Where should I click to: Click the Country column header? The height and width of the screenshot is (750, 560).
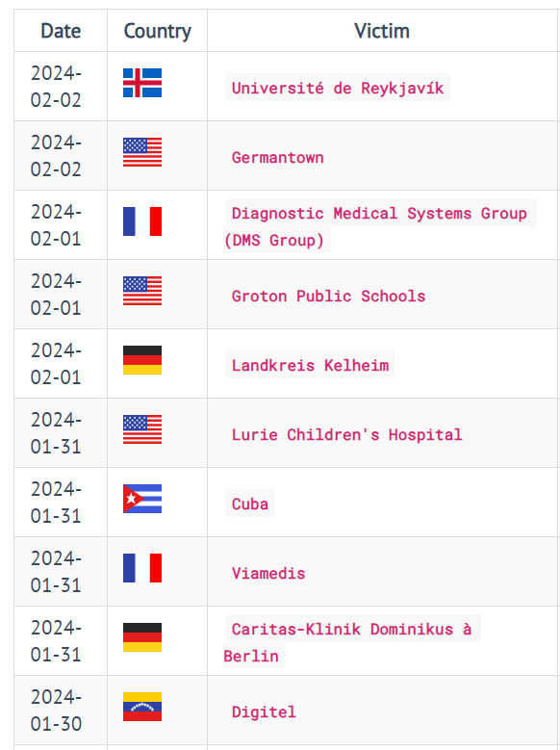[x=158, y=31]
